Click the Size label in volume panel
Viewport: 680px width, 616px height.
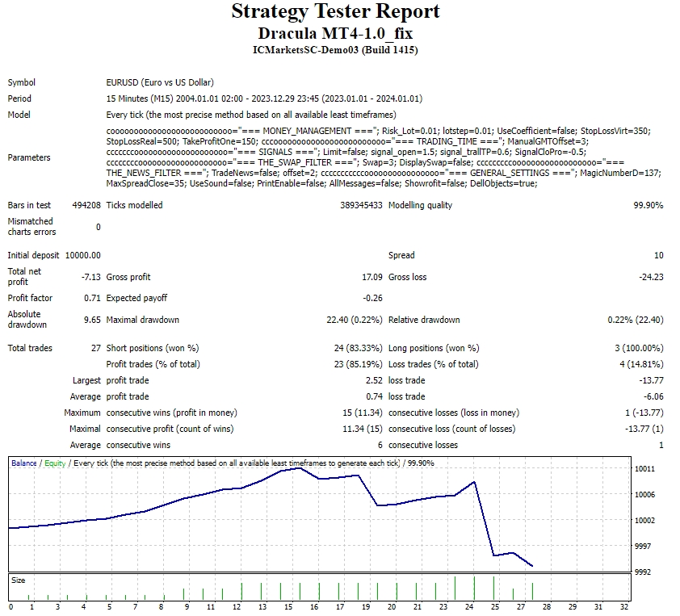coord(18,580)
